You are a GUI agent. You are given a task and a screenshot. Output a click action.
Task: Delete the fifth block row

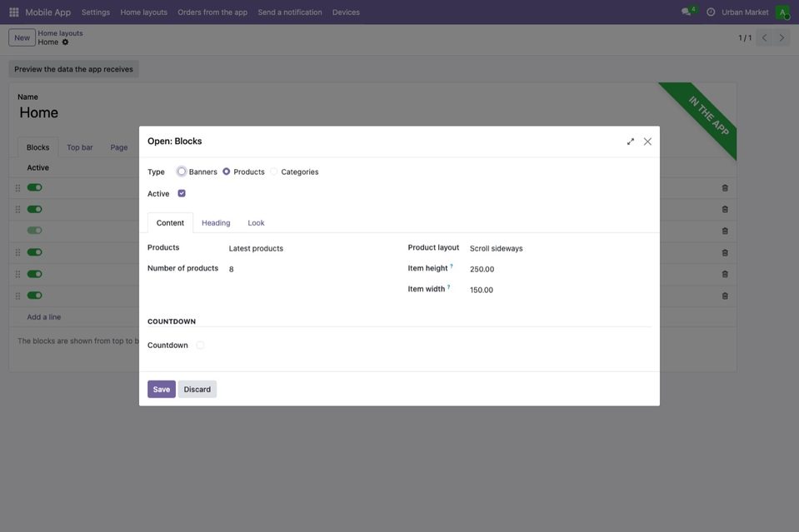tap(725, 274)
